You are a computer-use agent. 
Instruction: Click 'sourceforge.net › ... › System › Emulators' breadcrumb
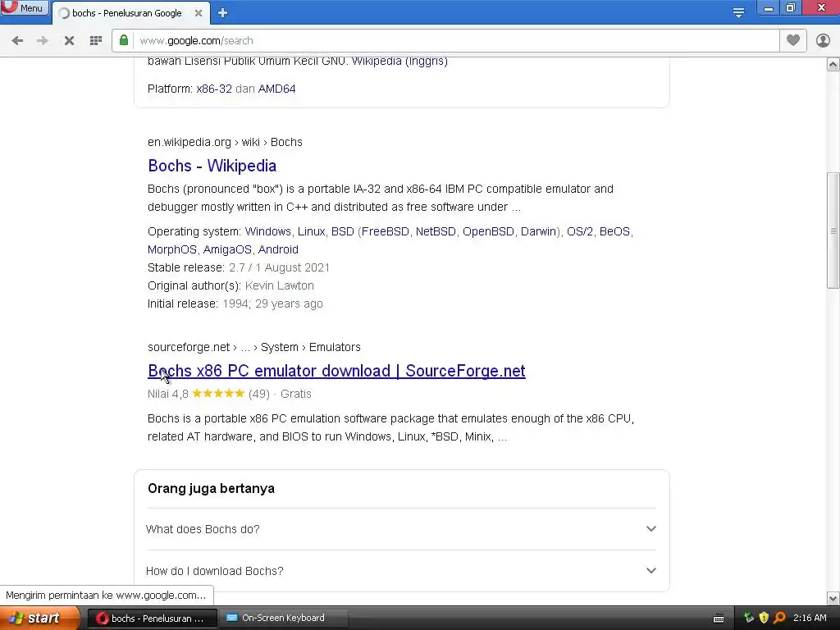pyautogui.click(x=254, y=347)
